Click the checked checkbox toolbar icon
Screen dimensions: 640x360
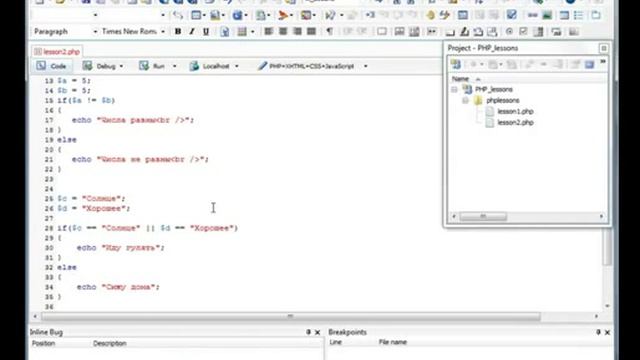[511, 16]
